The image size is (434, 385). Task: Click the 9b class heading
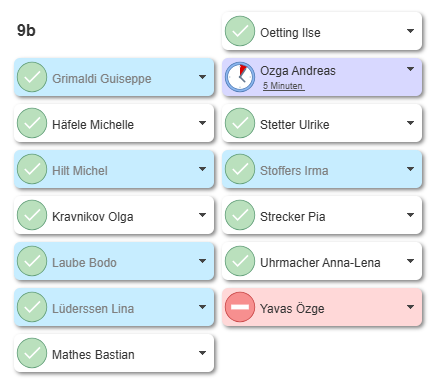26,30
